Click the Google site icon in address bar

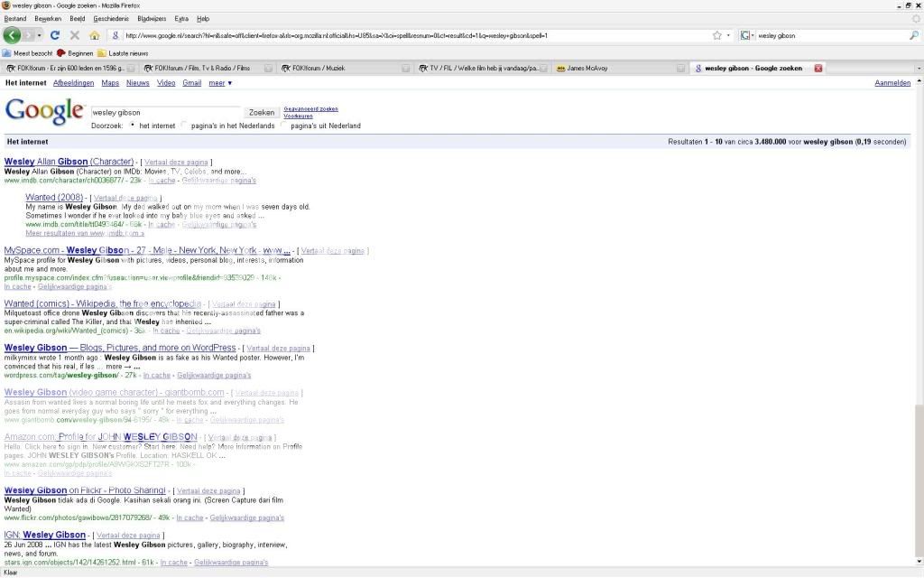(115, 35)
